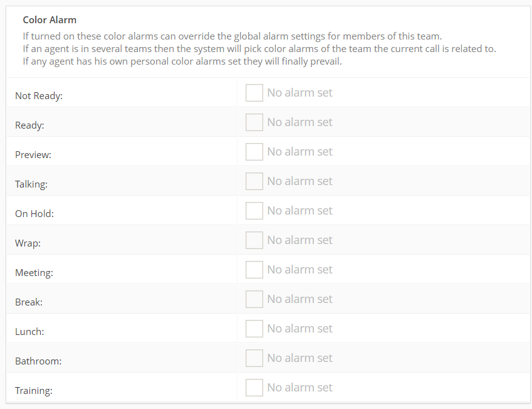Click the Color Alarm section heading
Image resolution: width=532 pixels, height=409 pixels.
pyautogui.click(x=50, y=20)
